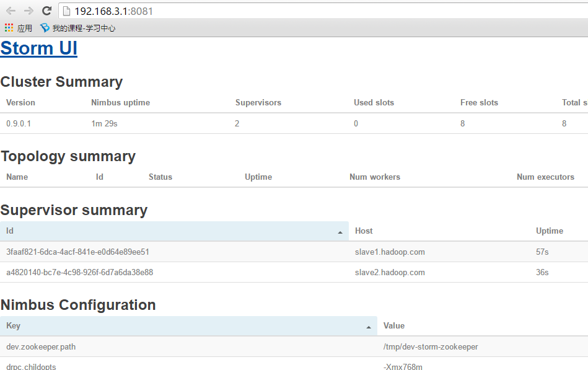Click the Nimbus Configuration heading
Screen dimensions: 588x370
point(78,305)
